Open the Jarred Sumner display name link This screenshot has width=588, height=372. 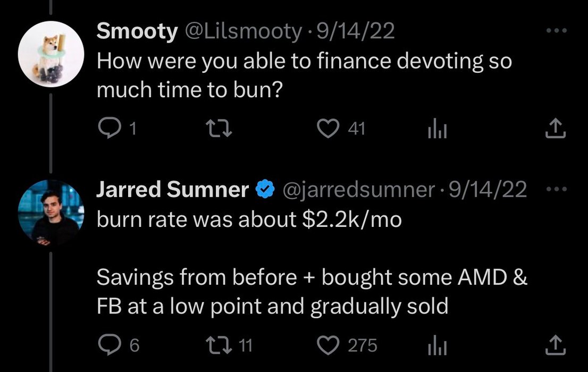point(172,190)
